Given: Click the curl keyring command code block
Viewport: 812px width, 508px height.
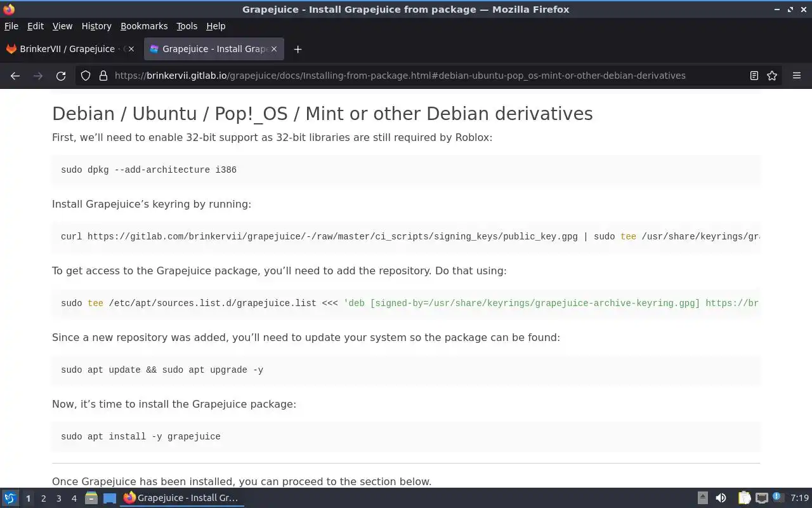Looking at the screenshot, I should 406,236.
